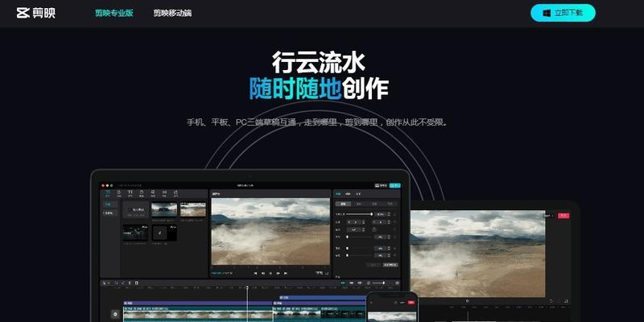This screenshot has height=322, width=644.
Task: Jump to start with the laptop preview's skip-back control
Action: coord(255,273)
